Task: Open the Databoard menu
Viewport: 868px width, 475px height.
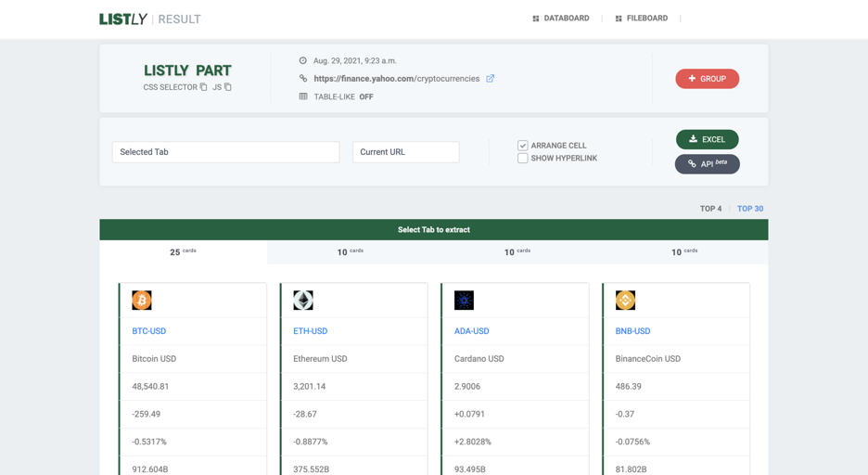Action: (561, 19)
